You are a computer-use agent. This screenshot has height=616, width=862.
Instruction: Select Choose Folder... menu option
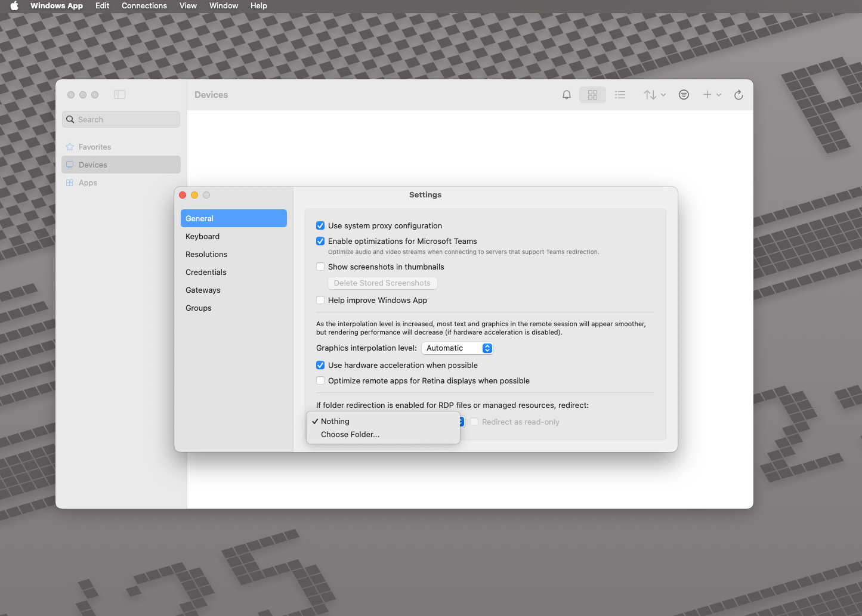[383, 434]
